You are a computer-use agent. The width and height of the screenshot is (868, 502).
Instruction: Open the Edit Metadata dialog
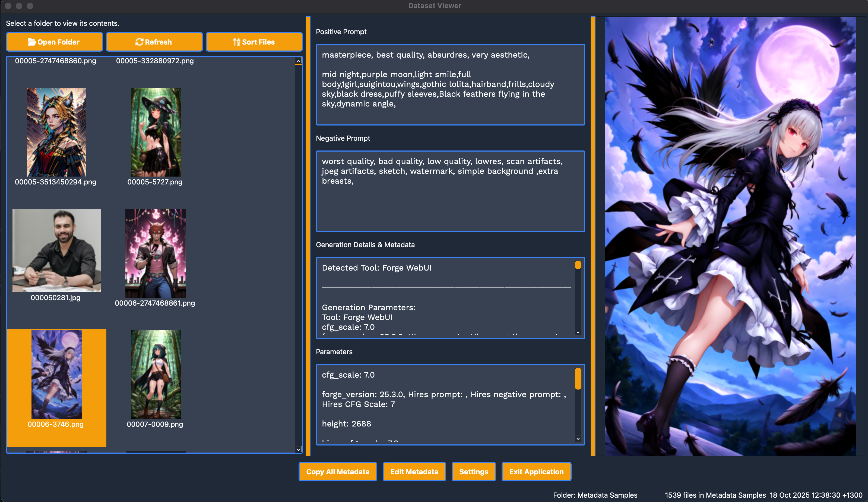414,472
